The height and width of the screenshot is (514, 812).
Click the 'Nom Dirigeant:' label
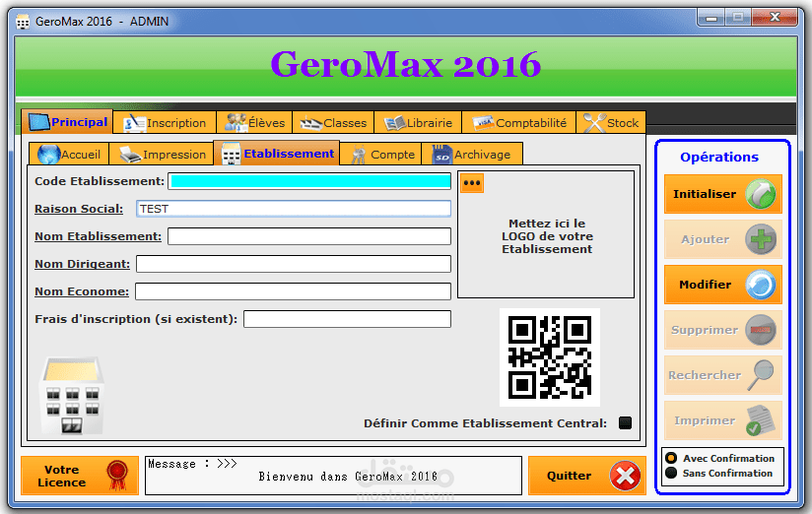[83, 264]
